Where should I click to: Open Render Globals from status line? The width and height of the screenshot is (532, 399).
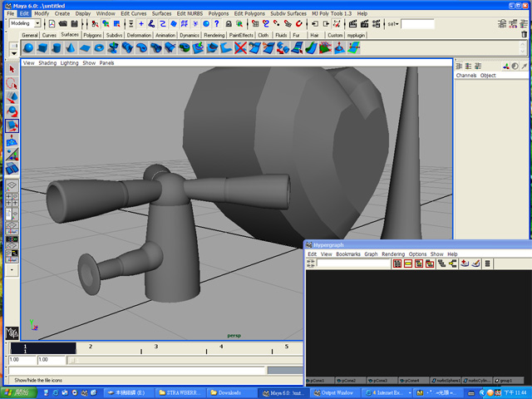click(x=376, y=24)
